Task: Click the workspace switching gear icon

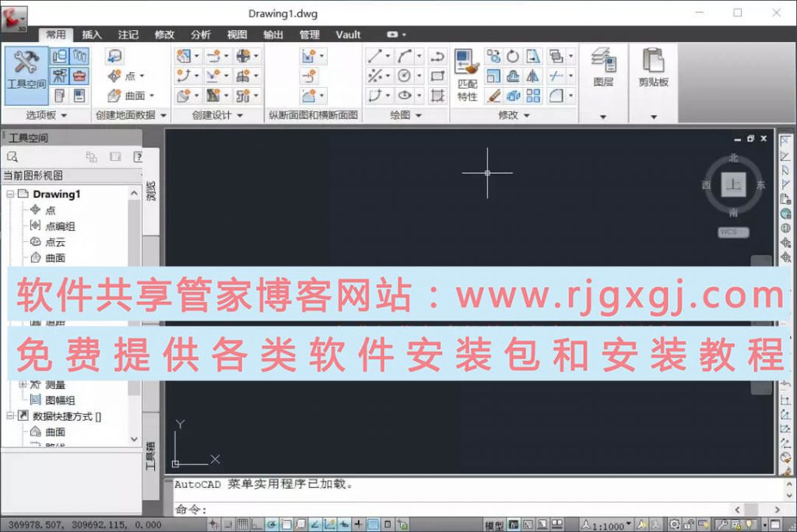Action: (x=674, y=524)
